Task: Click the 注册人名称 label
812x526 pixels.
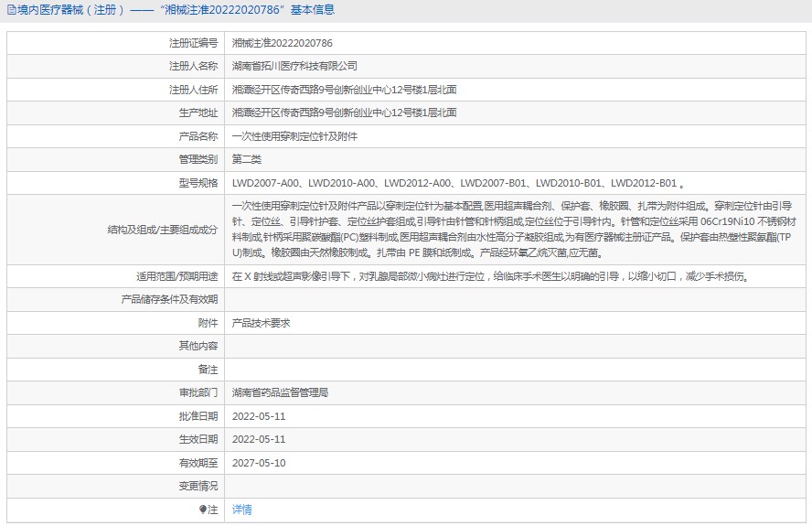Action: coord(194,67)
